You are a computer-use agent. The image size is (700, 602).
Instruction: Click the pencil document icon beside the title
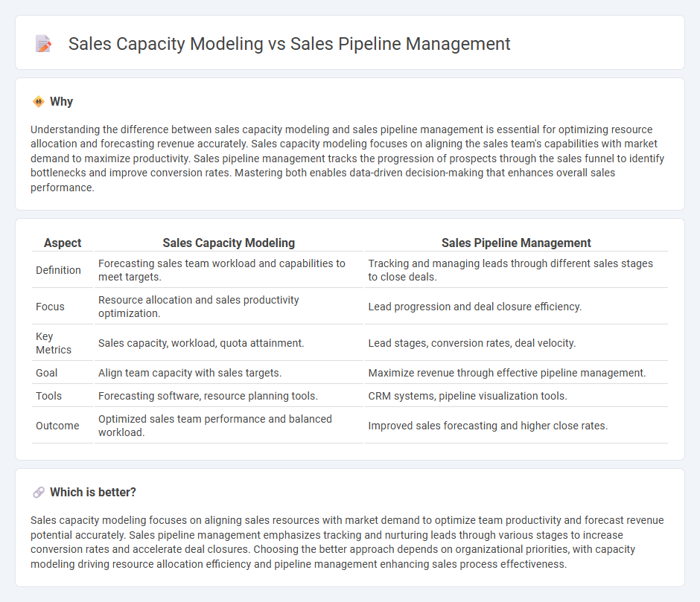43,44
